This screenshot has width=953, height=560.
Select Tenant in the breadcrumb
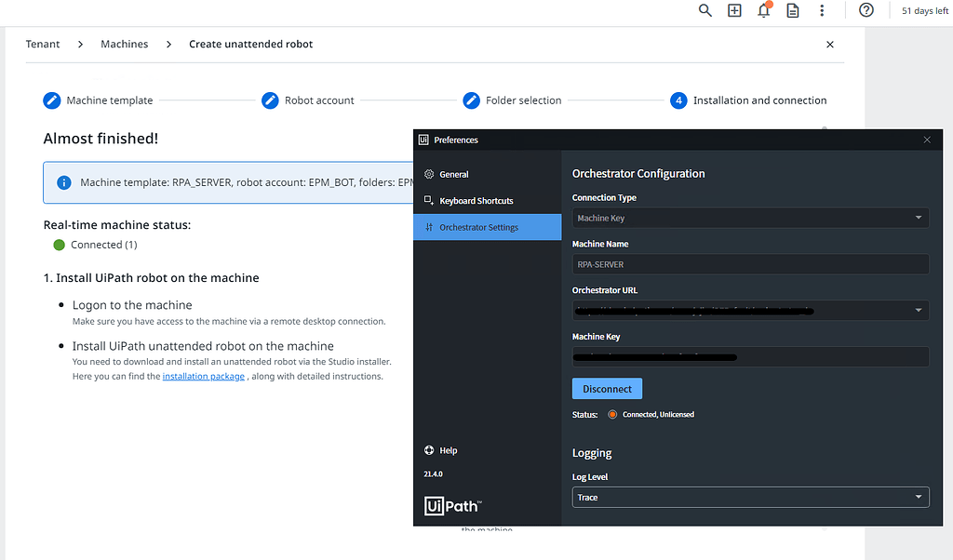tap(43, 43)
